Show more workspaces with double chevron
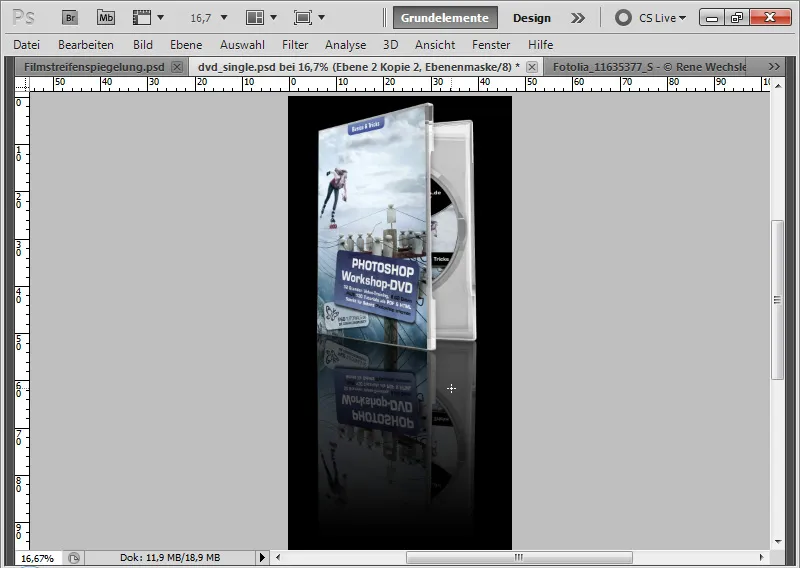This screenshot has width=800, height=568. (x=578, y=18)
